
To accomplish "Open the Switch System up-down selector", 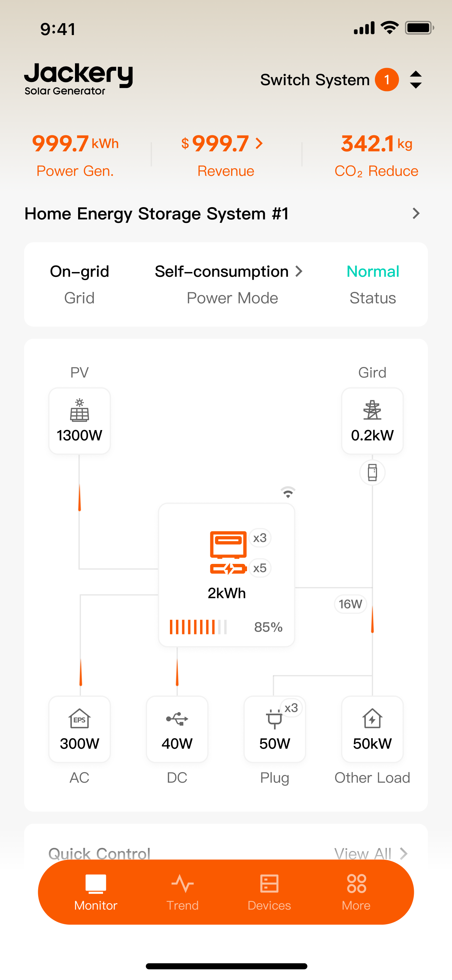I will pyautogui.click(x=416, y=80).
